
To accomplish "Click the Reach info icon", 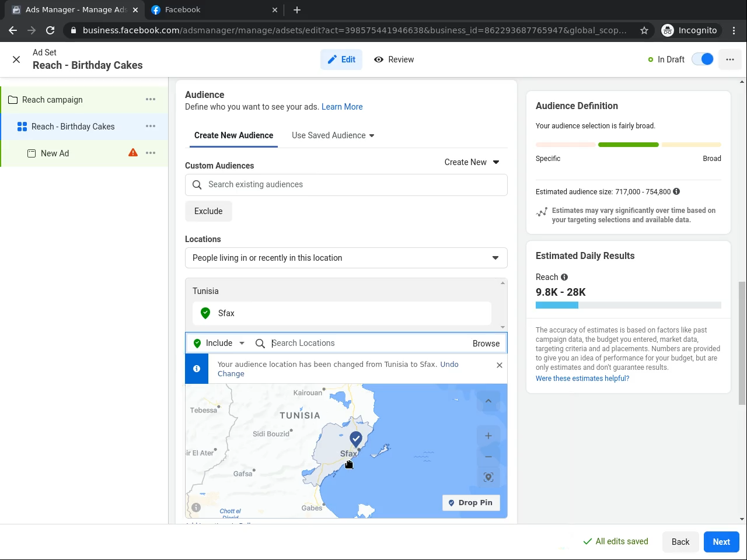I will coord(564,277).
